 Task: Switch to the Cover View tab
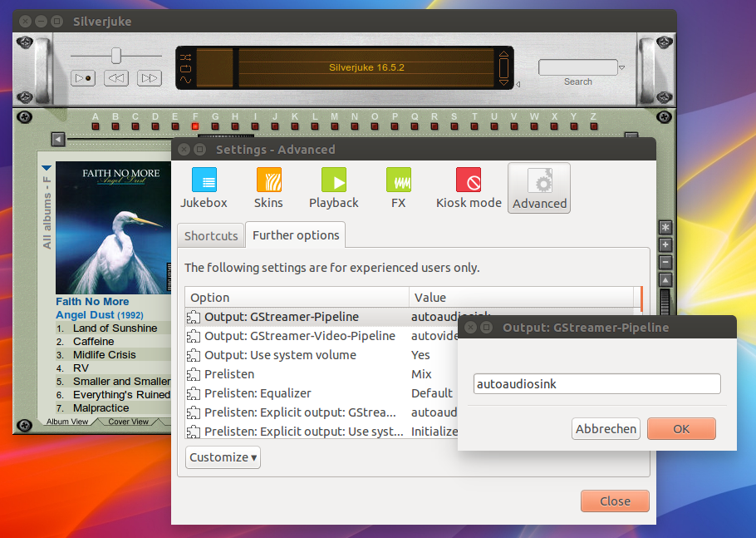[x=129, y=422]
